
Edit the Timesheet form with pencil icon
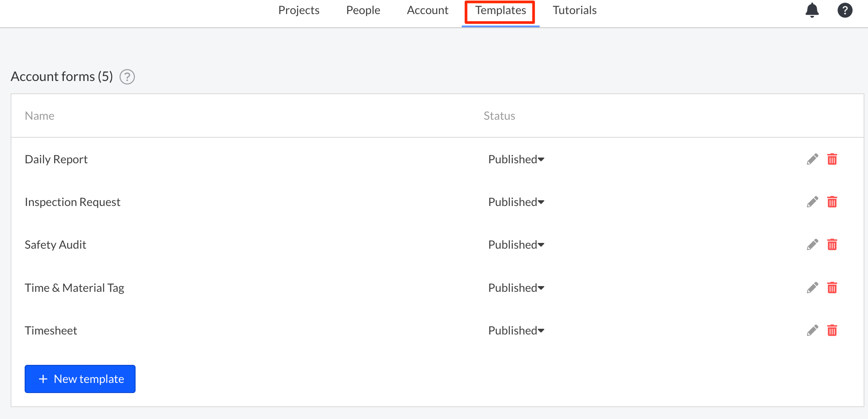click(813, 330)
